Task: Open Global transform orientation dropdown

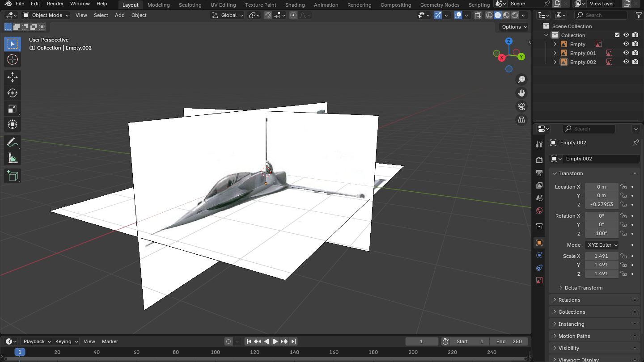Action: 228,15
